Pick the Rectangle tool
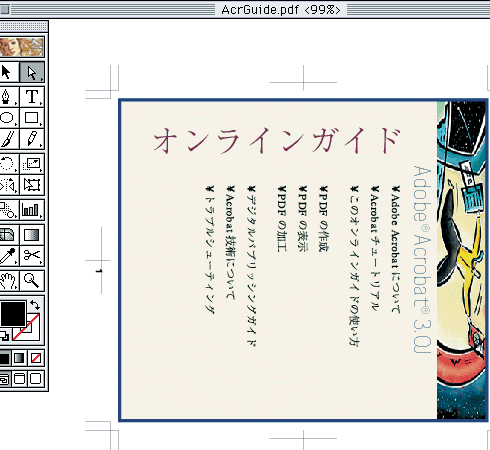This screenshot has width=490, height=450. [x=32, y=118]
